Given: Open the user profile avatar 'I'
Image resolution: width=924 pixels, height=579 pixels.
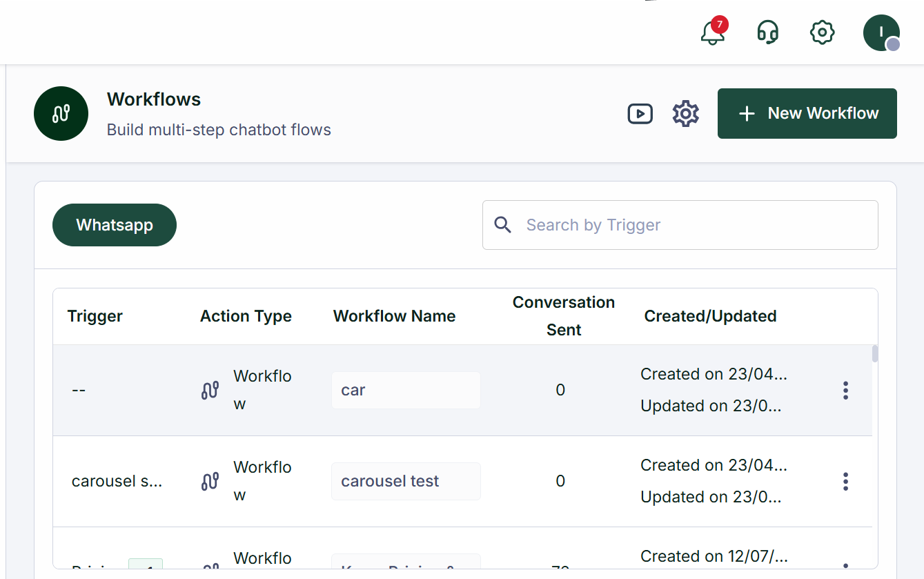Looking at the screenshot, I should click(881, 32).
